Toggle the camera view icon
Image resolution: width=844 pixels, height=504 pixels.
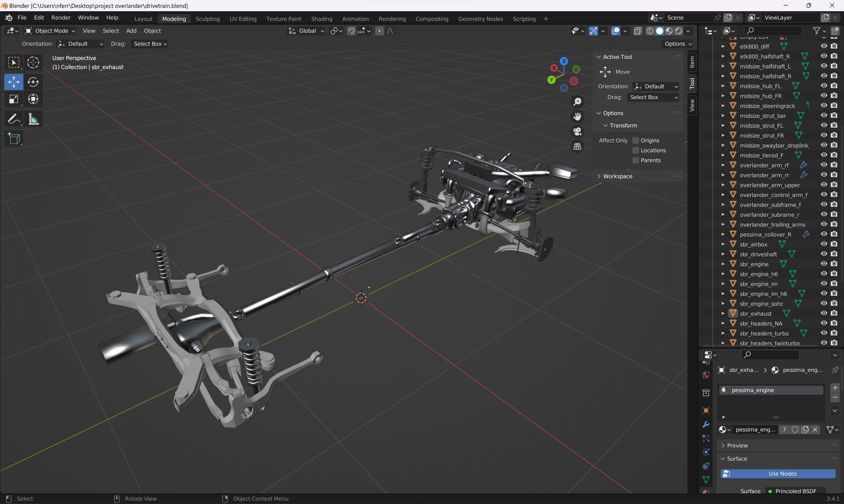[x=577, y=131]
